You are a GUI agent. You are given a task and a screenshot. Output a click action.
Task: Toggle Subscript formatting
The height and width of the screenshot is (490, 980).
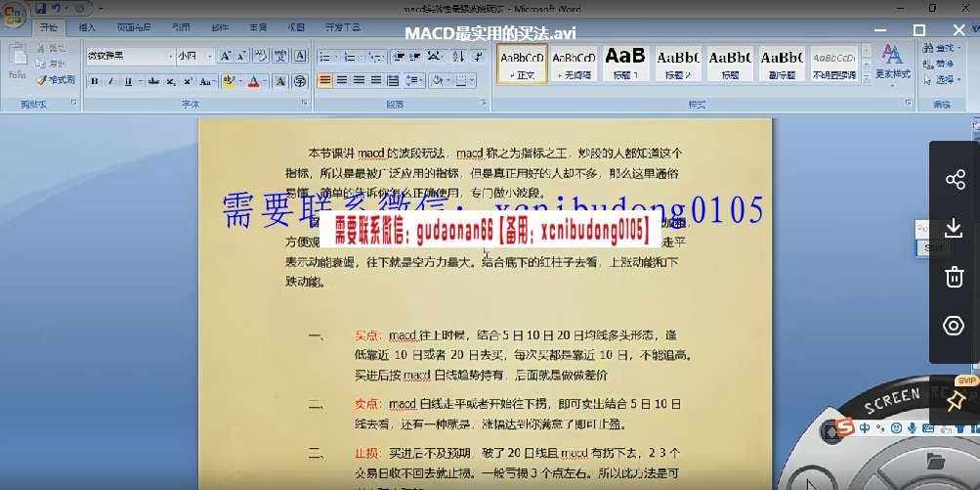point(171,81)
